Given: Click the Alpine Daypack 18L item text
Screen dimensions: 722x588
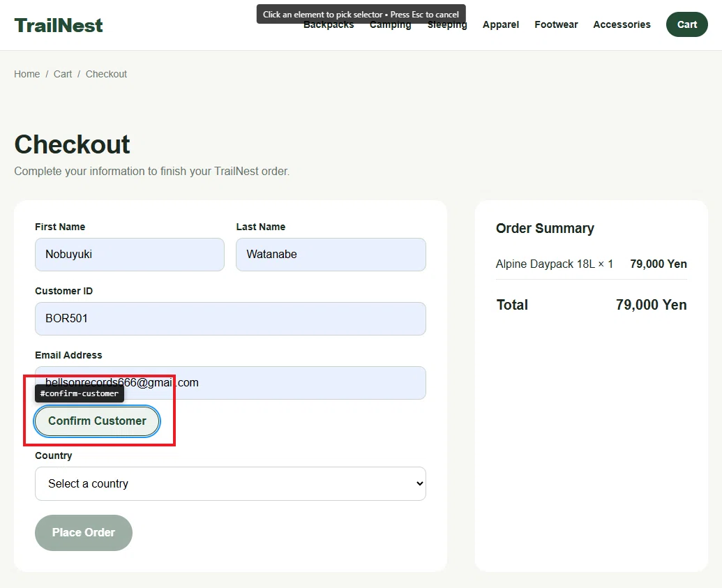Looking at the screenshot, I should click(555, 264).
